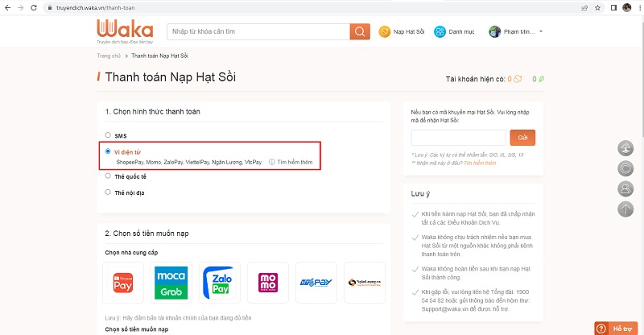Choose the VTC Pay provider
644x335 pixels.
314,282
